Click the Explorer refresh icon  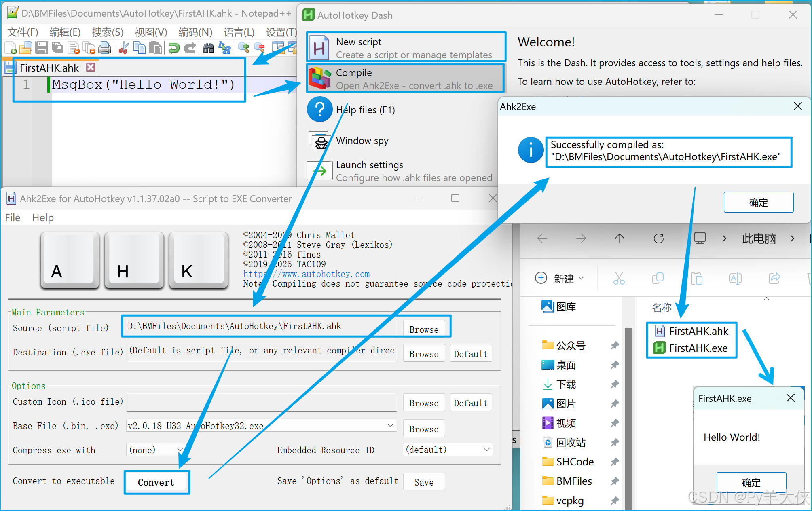[x=658, y=239]
